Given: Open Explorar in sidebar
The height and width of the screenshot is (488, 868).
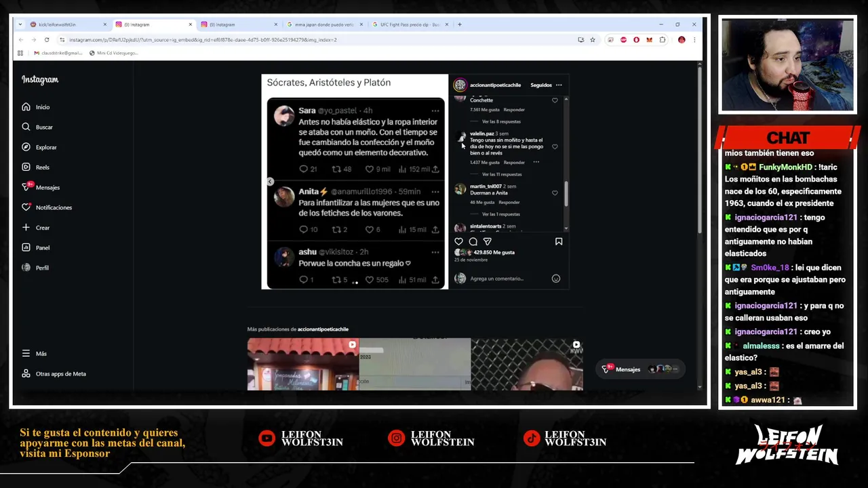Looking at the screenshot, I should point(39,147).
